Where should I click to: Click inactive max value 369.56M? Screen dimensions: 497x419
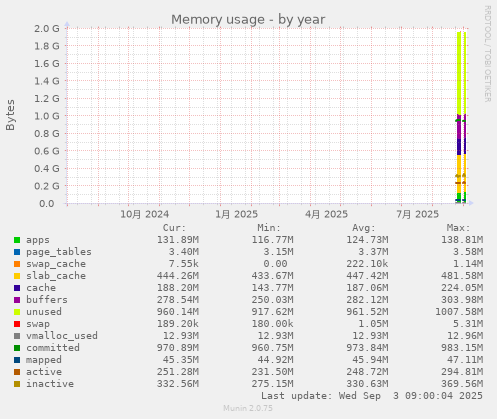point(462,384)
